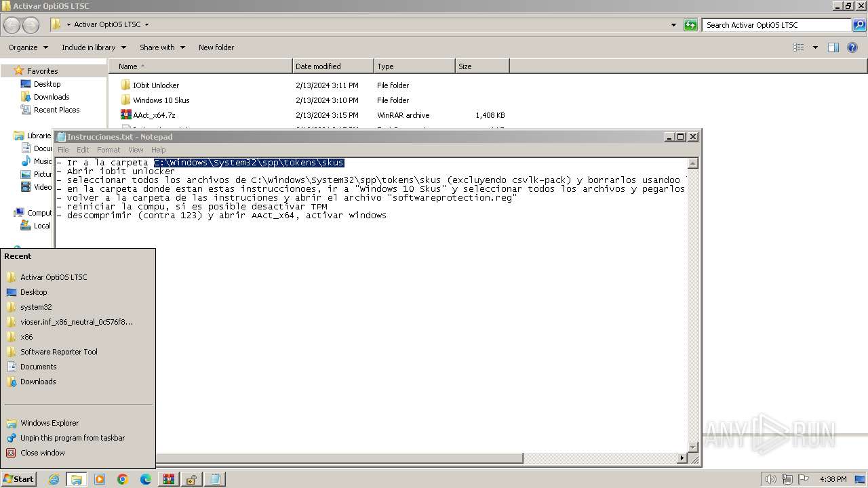The height and width of the screenshot is (488, 868).
Task: Sort by the Type column header
Action: pyautogui.click(x=414, y=66)
